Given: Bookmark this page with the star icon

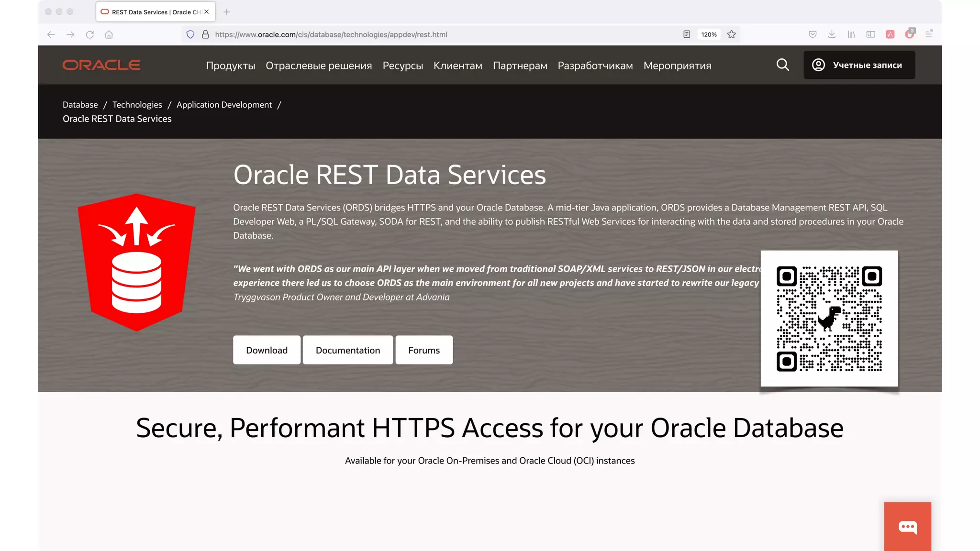Looking at the screenshot, I should (731, 34).
